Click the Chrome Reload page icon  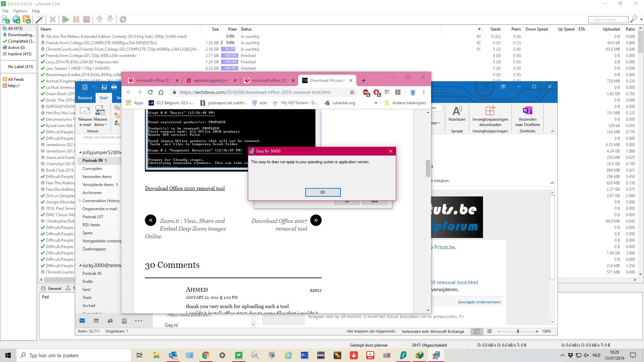[x=150, y=92]
